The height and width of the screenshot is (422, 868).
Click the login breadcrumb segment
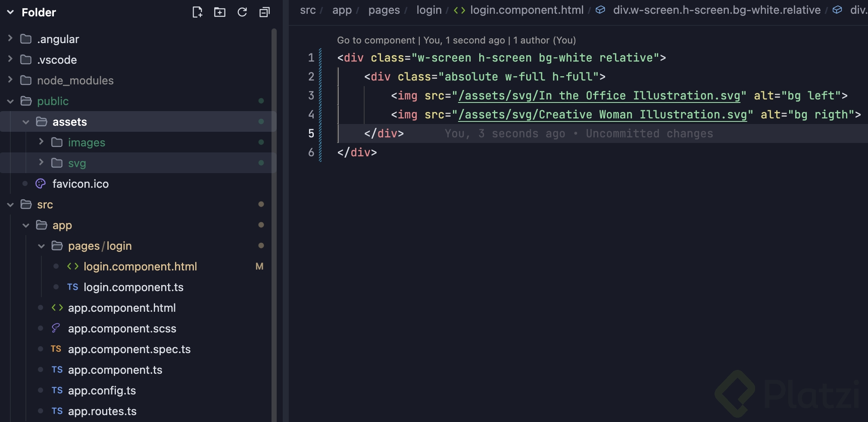(x=429, y=10)
